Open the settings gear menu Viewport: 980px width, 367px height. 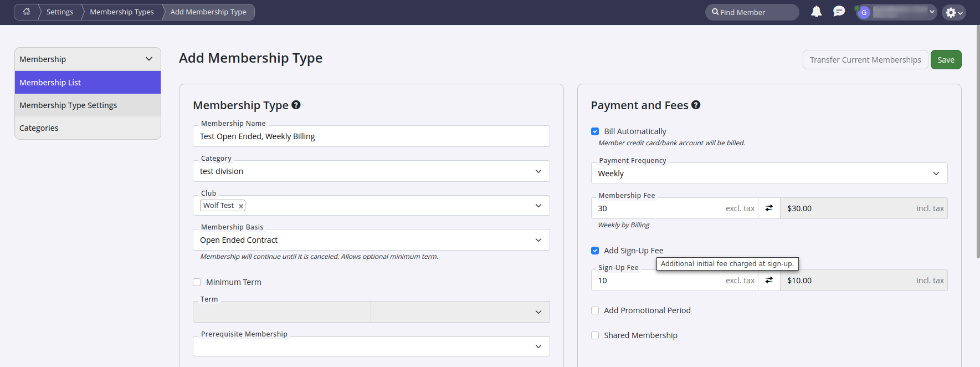pos(953,12)
